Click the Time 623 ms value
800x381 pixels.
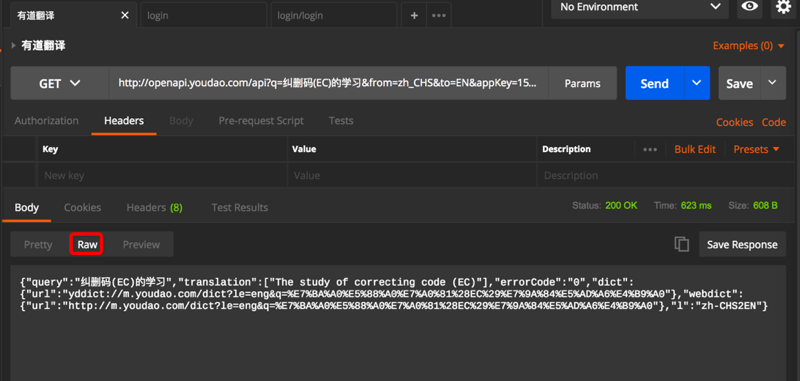(696, 206)
